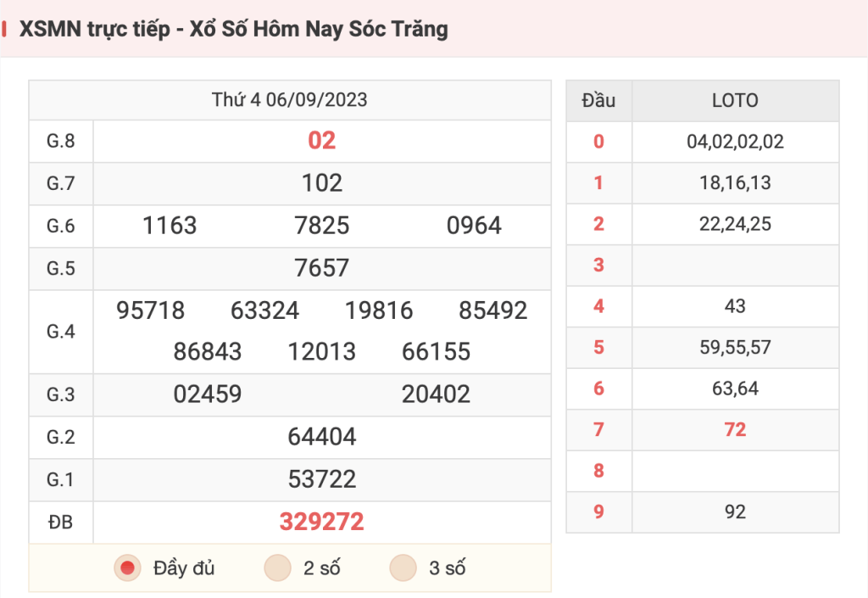
Task: Click the highlighted loto number 72
Action: [x=735, y=430]
